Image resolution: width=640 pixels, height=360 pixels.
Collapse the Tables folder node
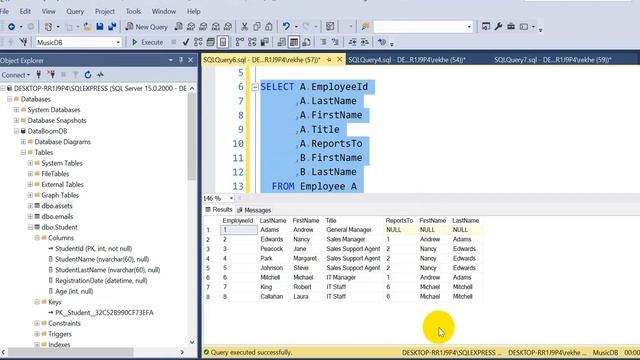[23, 152]
